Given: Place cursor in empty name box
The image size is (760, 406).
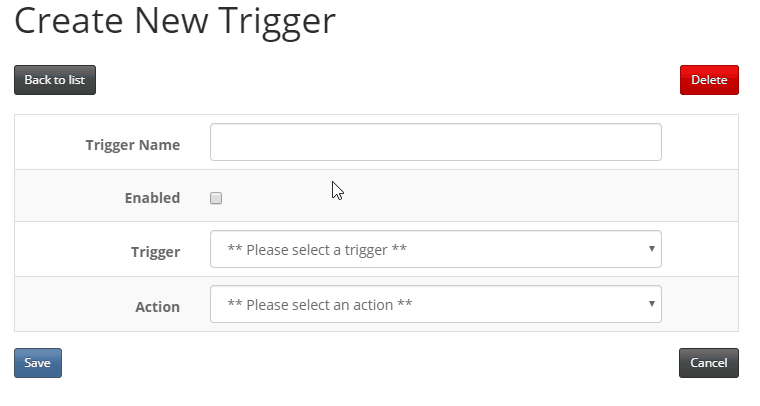Looking at the screenshot, I should click(x=436, y=142).
